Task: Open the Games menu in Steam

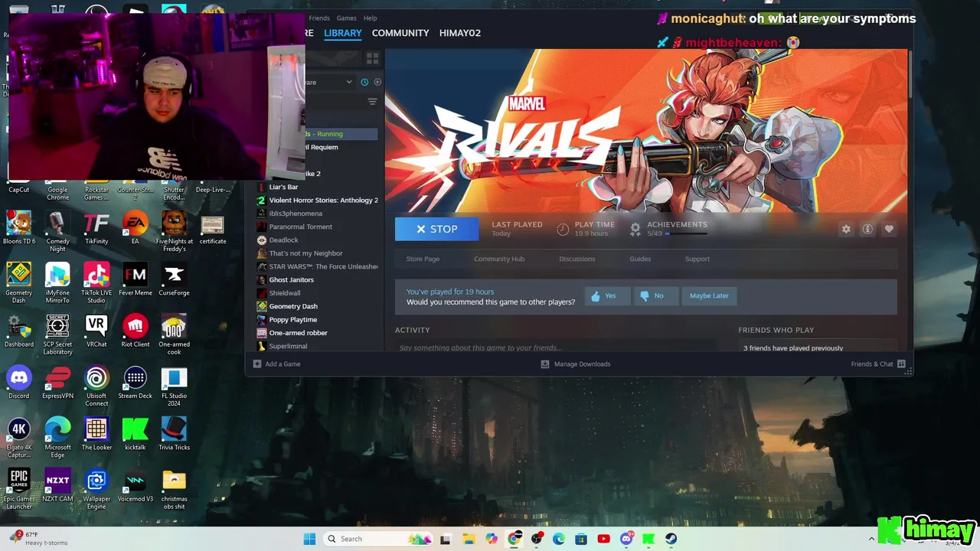Action: click(x=347, y=18)
